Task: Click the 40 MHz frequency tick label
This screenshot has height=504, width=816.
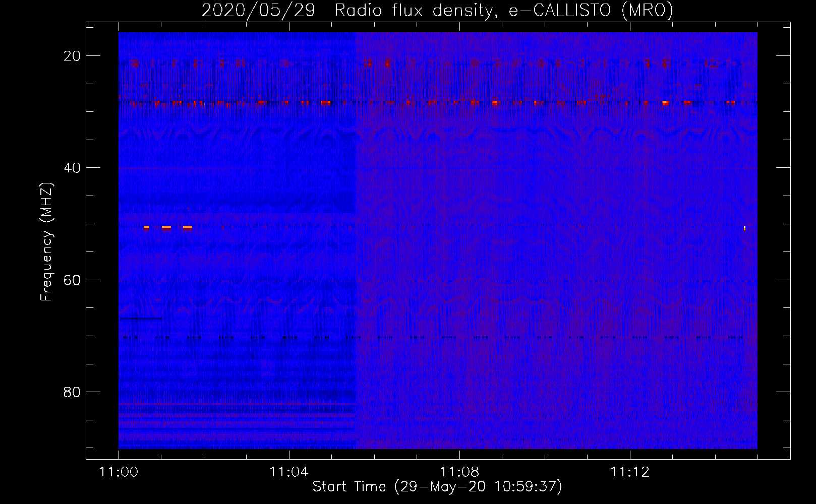Action: click(x=72, y=168)
